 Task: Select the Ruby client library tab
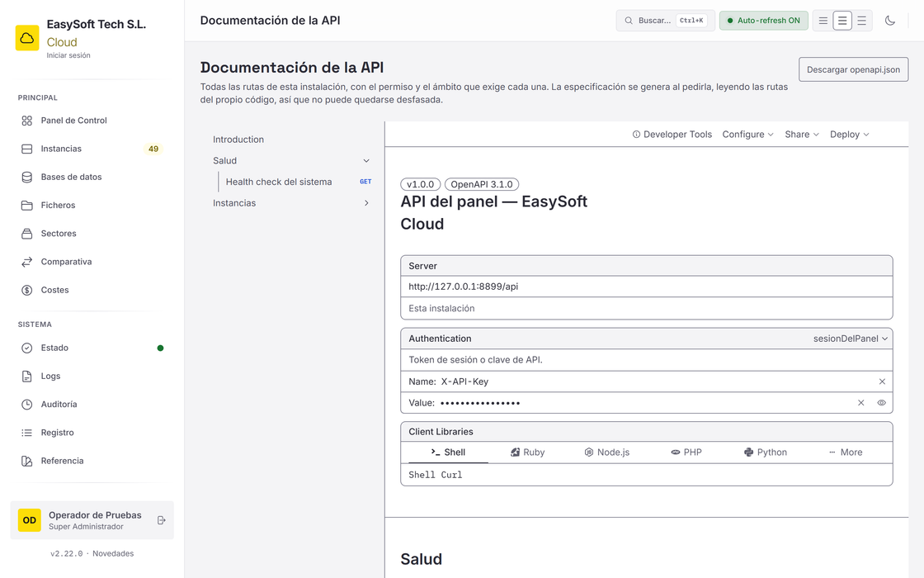527,452
